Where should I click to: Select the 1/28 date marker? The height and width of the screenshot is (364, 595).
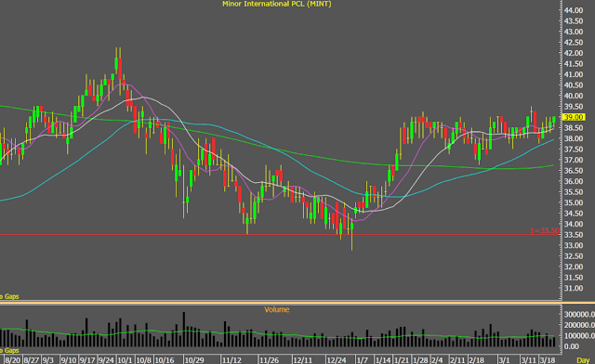(421, 360)
